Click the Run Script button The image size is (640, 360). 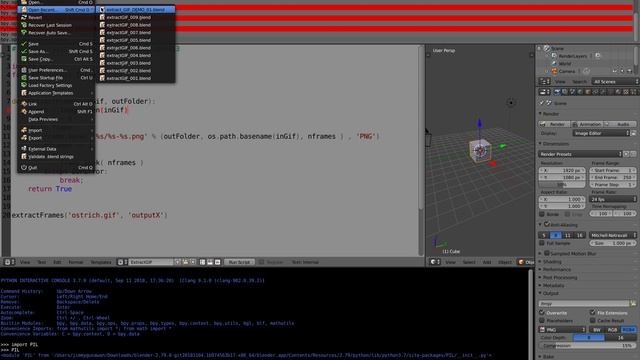[x=239, y=262]
